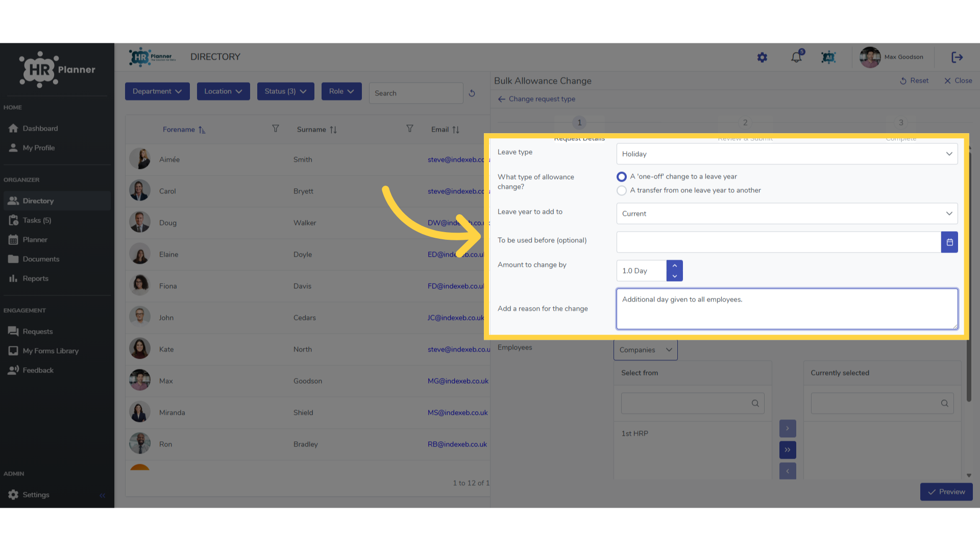Open notifications bell icon
The height and width of the screenshot is (551, 980).
[x=797, y=57]
